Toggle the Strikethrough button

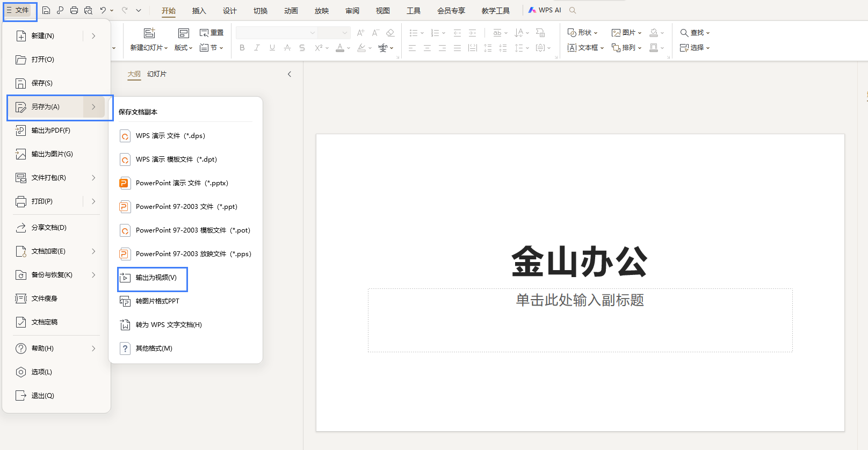tap(287, 48)
